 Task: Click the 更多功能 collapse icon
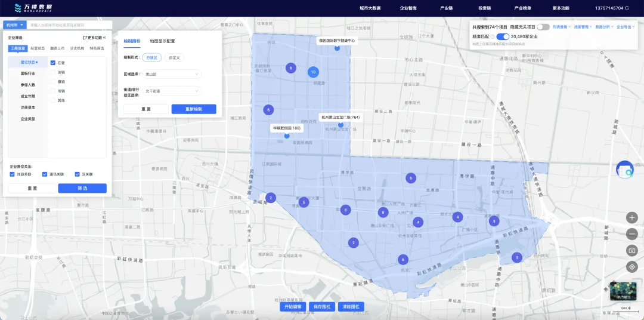click(x=104, y=38)
